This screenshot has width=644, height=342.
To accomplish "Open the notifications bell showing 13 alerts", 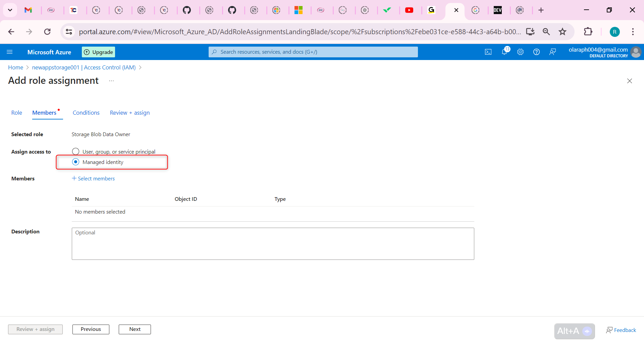I will 504,52.
